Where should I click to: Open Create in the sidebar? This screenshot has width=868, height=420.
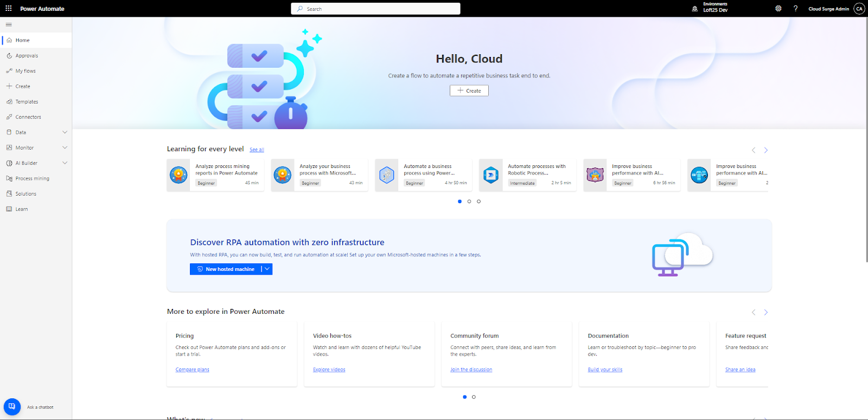36,86
